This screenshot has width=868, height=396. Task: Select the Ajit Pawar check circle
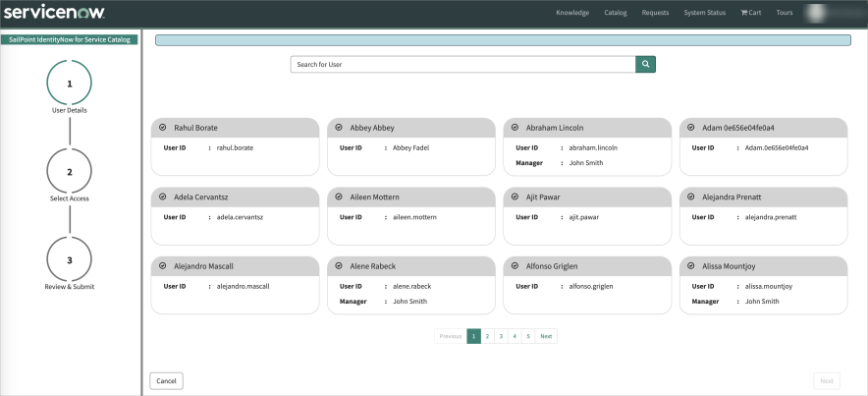coord(515,197)
